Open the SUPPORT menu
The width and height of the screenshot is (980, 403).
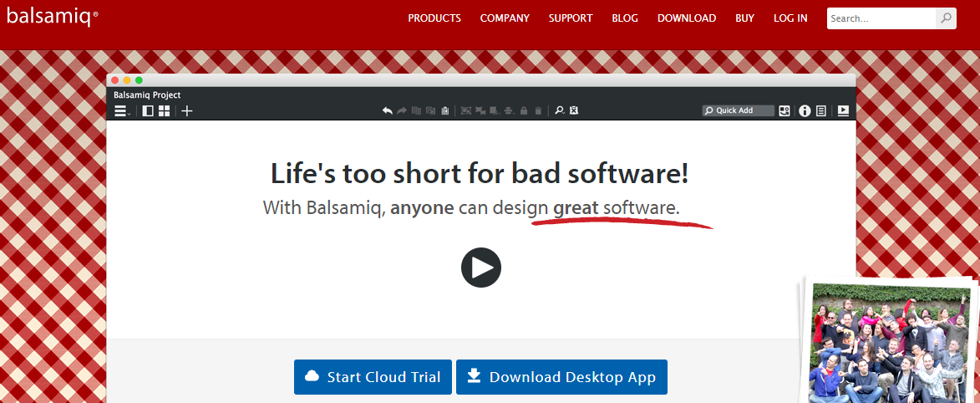(571, 18)
